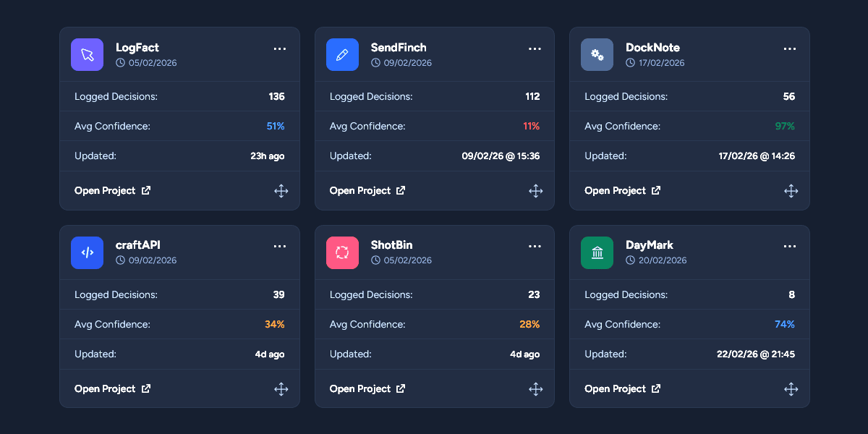
Task: Open the craftAPI project
Action: pyautogui.click(x=112, y=389)
